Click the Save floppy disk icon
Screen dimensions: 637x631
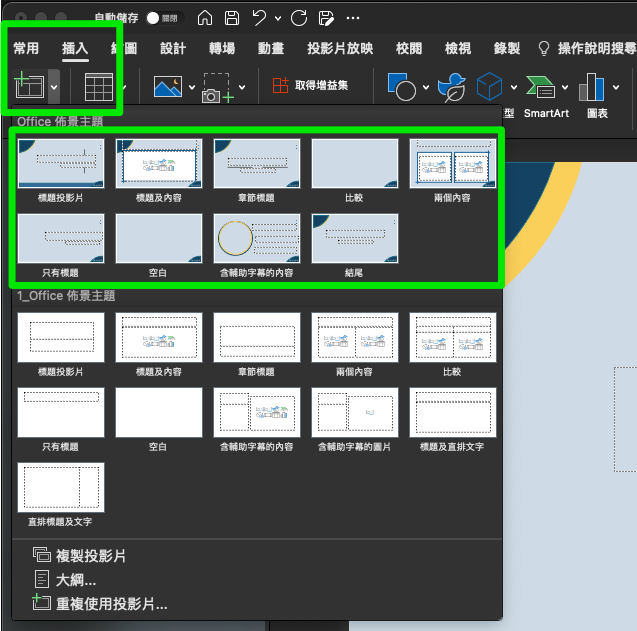[232, 18]
